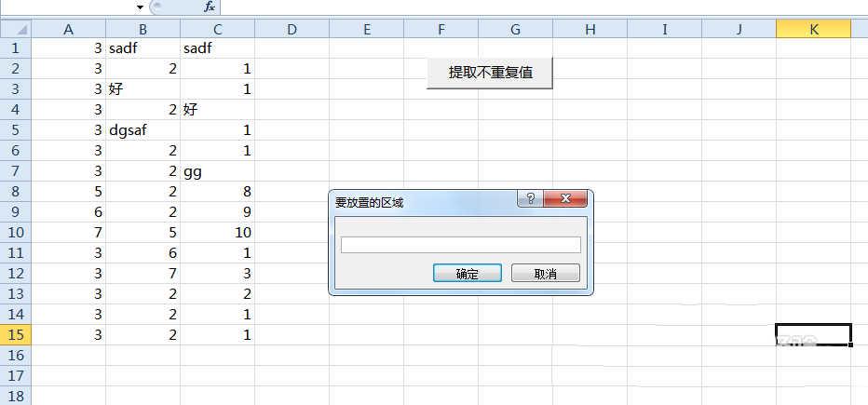Viewport: 868px width, 405px height.
Task: Open the Name Box dropdown arrow
Action: [x=140, y=7]
